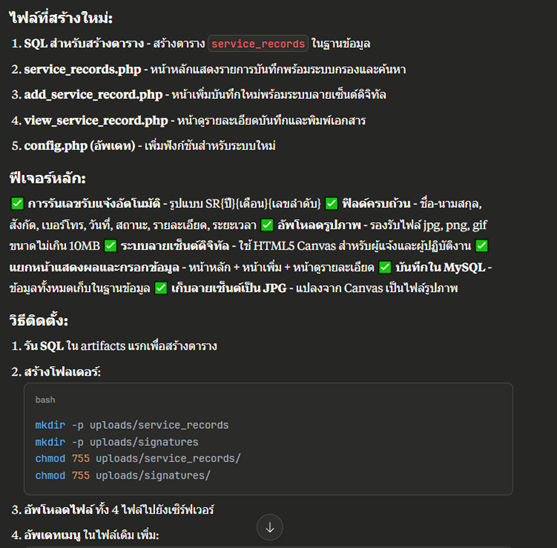Click green checkmark before การรันเลขรับแจ้งอัตโนมัติ
Viewport: 557px width, 548px height.
17,204
